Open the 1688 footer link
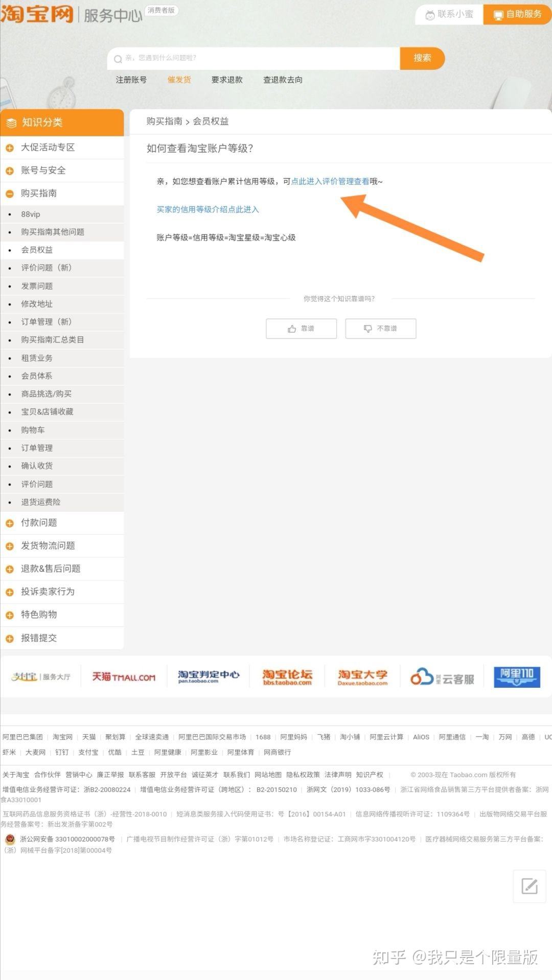The image size is (552, 980). pyautogui.click(x=263, y=737)
